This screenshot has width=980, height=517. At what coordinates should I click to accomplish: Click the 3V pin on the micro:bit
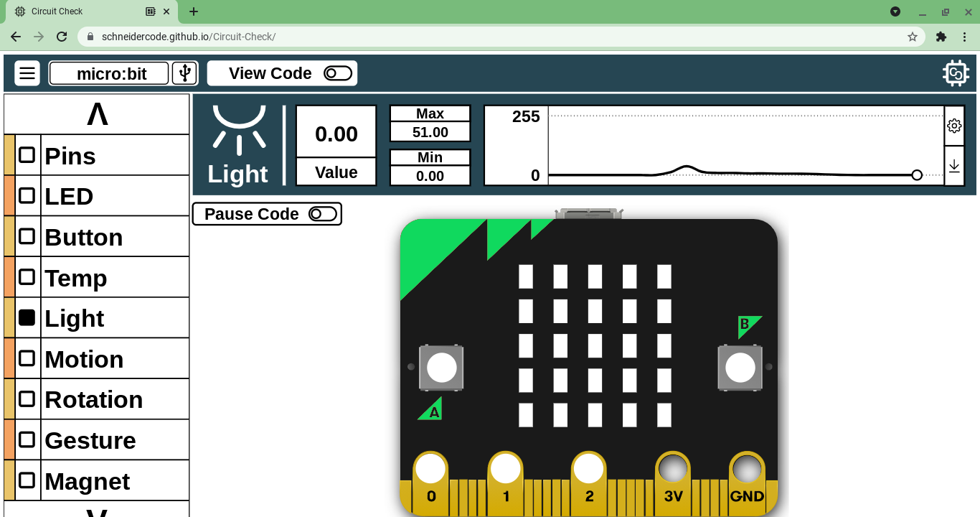click(673, 470)
